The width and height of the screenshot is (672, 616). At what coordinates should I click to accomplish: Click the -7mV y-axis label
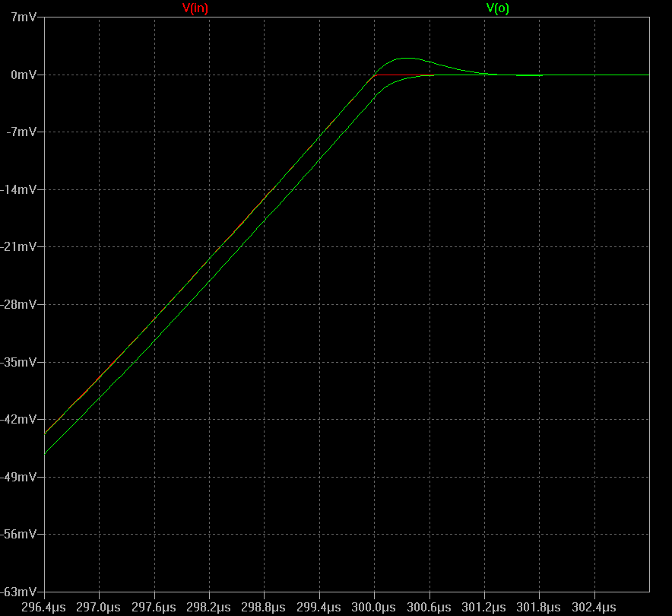click(x=21, y=132)
